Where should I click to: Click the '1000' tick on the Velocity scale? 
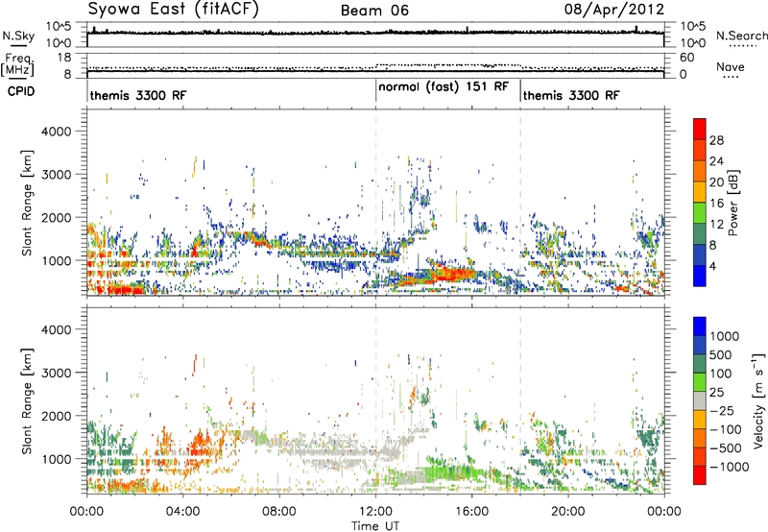click(x=725, y=336)
